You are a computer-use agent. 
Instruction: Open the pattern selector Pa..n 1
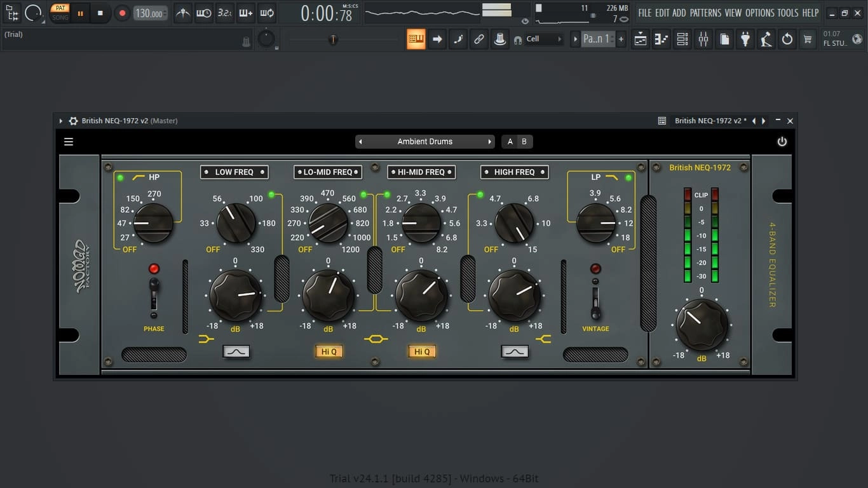click(x=597, y=39)
